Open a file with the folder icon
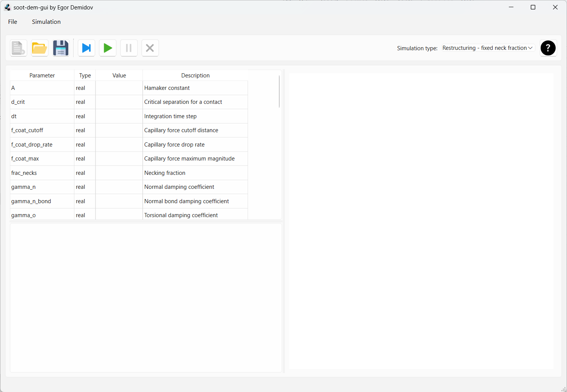The image size is (567, 392). click(40, 48)
